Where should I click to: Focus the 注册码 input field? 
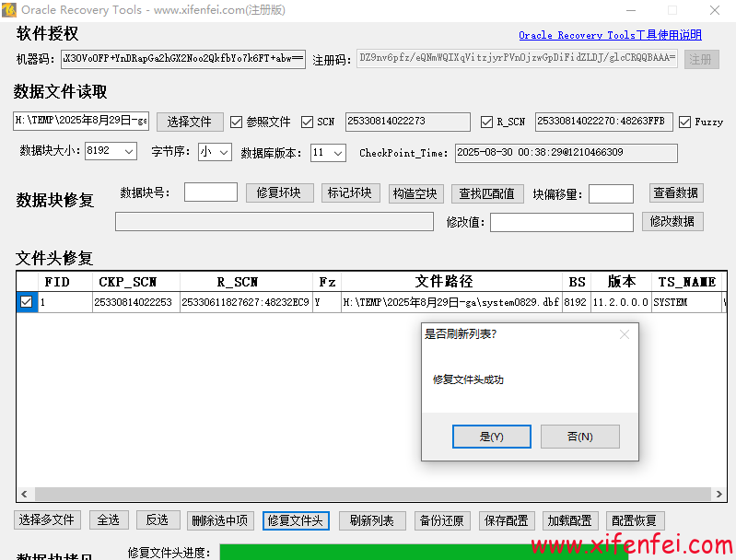517,58
